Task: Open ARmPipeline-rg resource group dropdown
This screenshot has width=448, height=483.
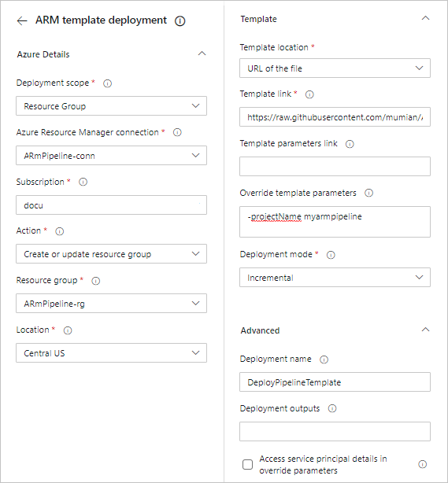Action: tap(111, 304)
